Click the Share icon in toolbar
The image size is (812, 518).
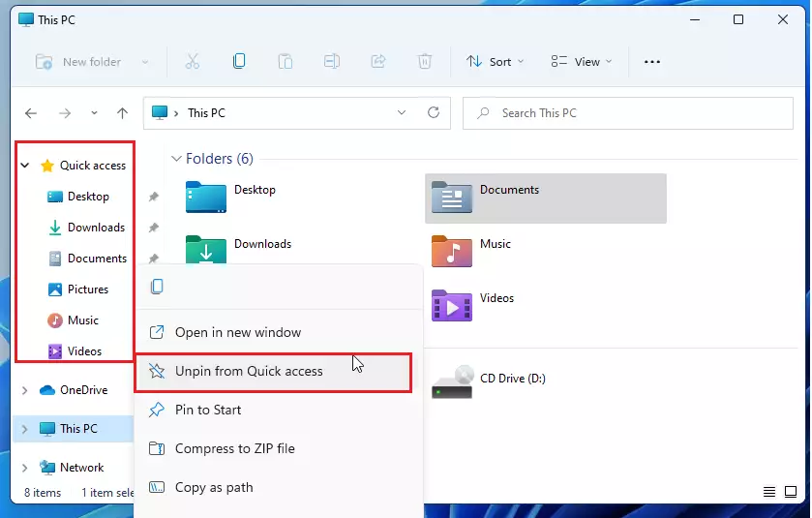click(378, 62)
